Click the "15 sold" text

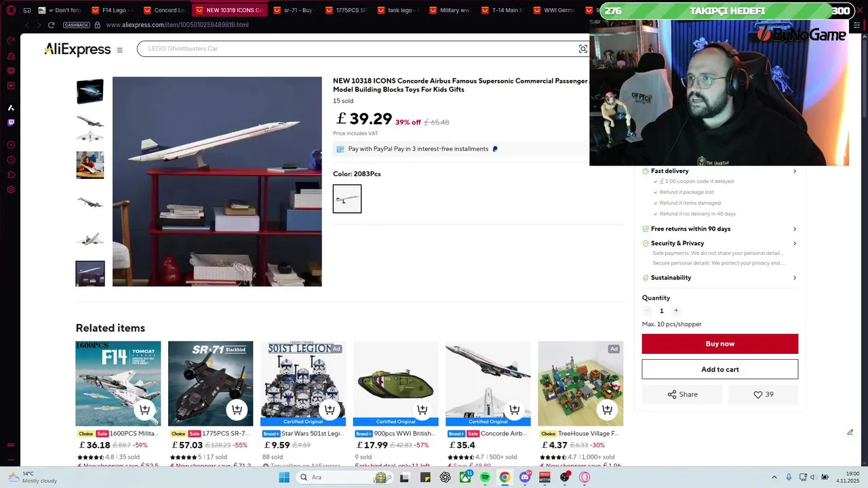click(x=343, y=101)
